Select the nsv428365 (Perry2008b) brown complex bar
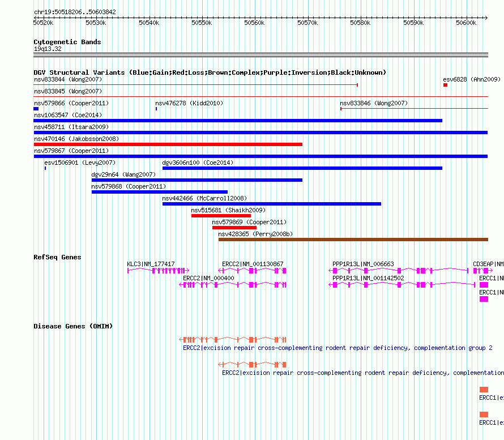Screen dimensions: 504x440 coord(353,240)
